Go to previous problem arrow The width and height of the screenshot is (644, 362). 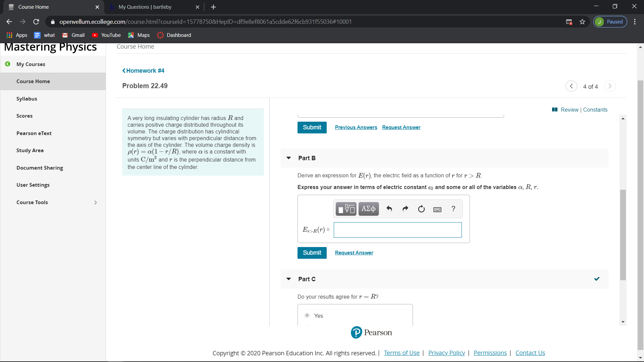coord(571,86)
